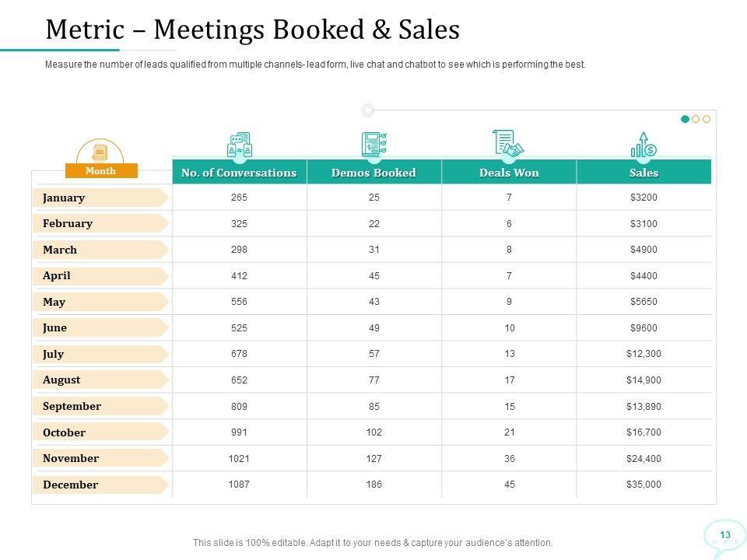Select the No. of Conversations column header

[x=239, y=173]
